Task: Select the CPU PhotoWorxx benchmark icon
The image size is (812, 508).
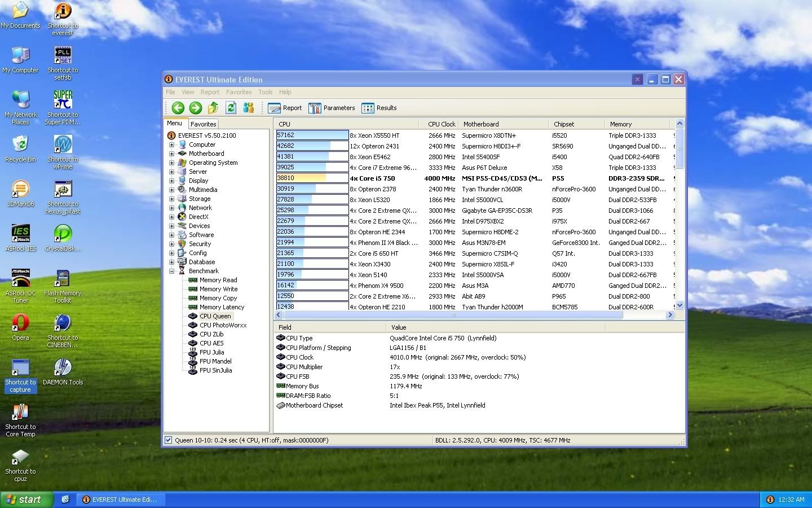Action: (x=193, y=325)
